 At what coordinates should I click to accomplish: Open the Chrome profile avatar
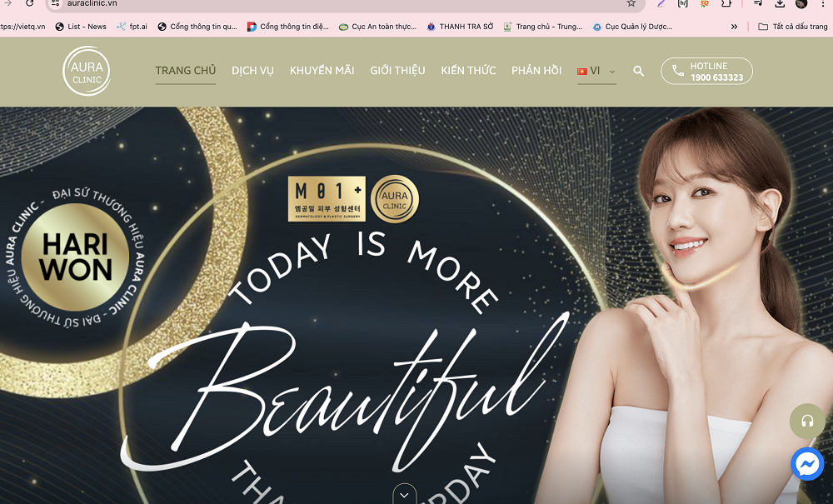[x=801, y=3]
